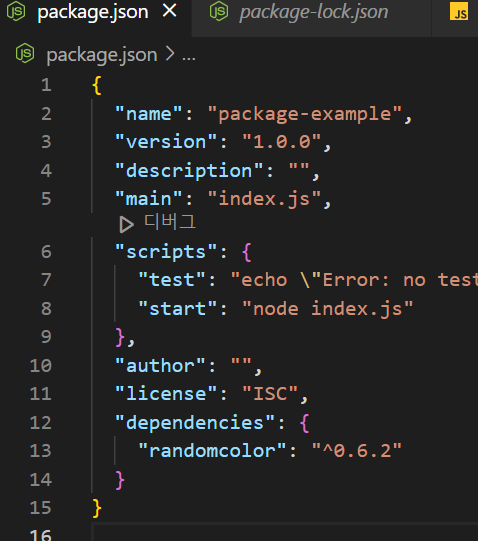The width and height of the screenshot is (478, 541).
Task: Click line number 12 in the gutter
Action: (x=41, y=423)
